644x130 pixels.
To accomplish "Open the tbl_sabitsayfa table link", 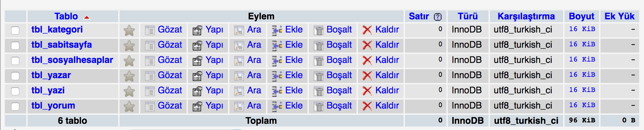I will click(61, 45).
